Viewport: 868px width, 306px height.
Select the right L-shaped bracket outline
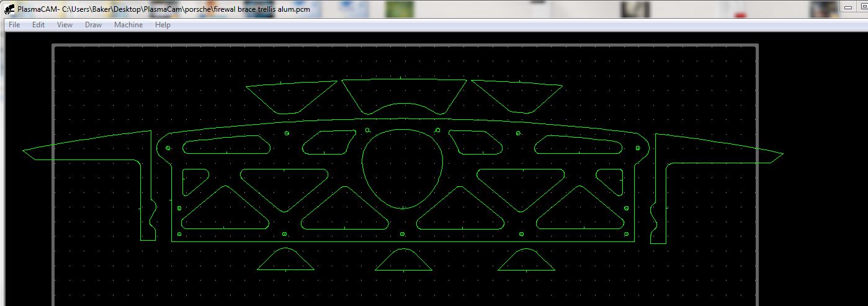click(655, 149)
